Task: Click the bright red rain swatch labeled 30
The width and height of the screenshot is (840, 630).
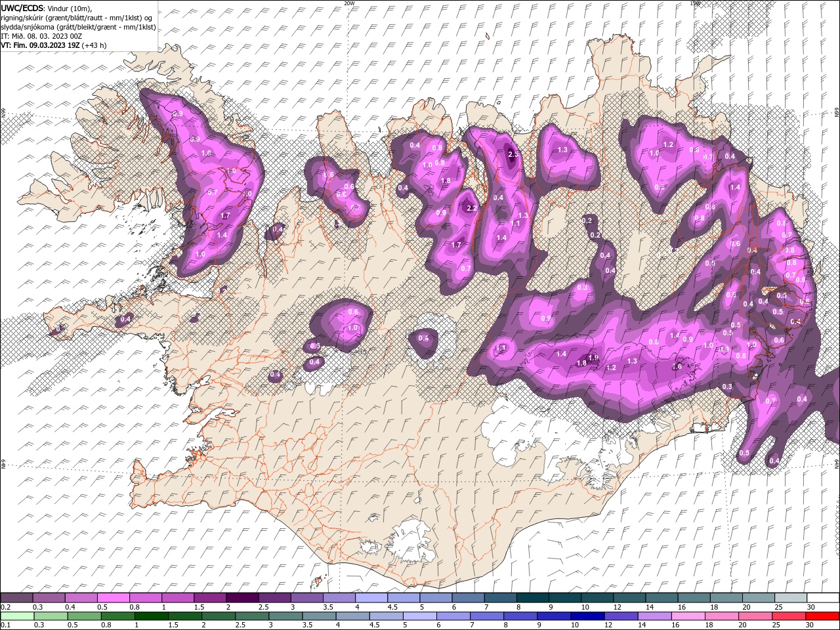Action: [x=822, y=616]
